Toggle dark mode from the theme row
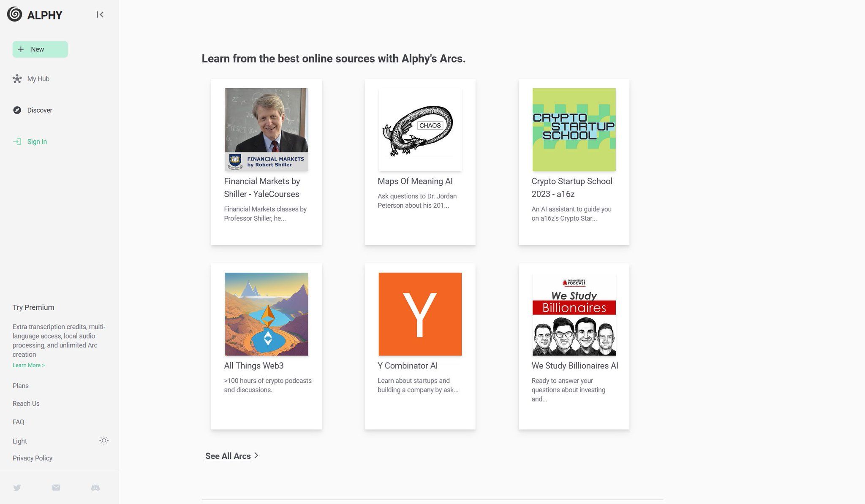The height and width of the screenshot is (504, 865). point(59,441)
